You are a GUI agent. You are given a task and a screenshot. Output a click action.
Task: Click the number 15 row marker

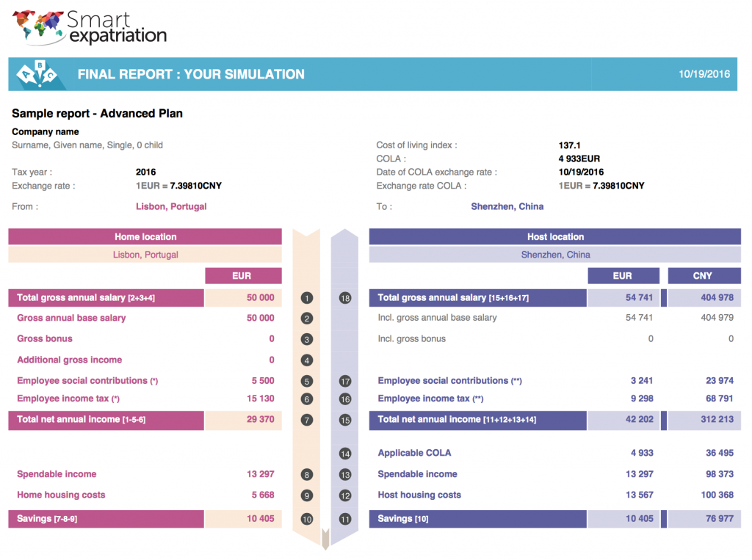345,420
